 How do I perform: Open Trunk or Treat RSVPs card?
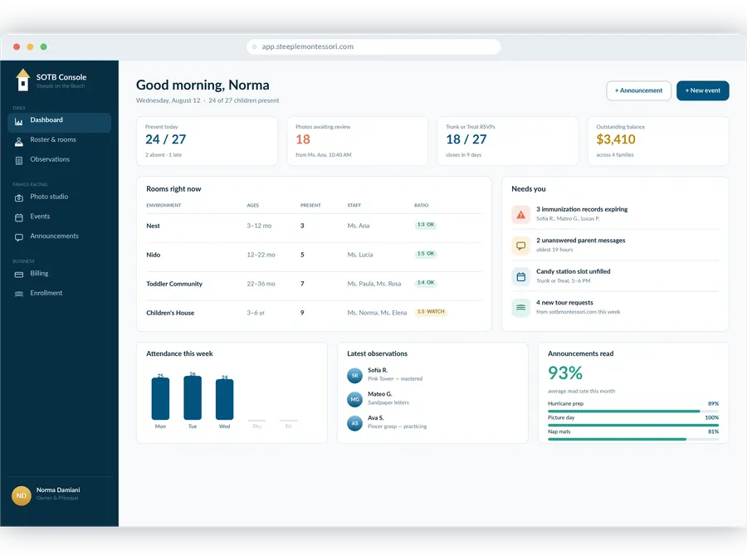[x=508, y=141]
